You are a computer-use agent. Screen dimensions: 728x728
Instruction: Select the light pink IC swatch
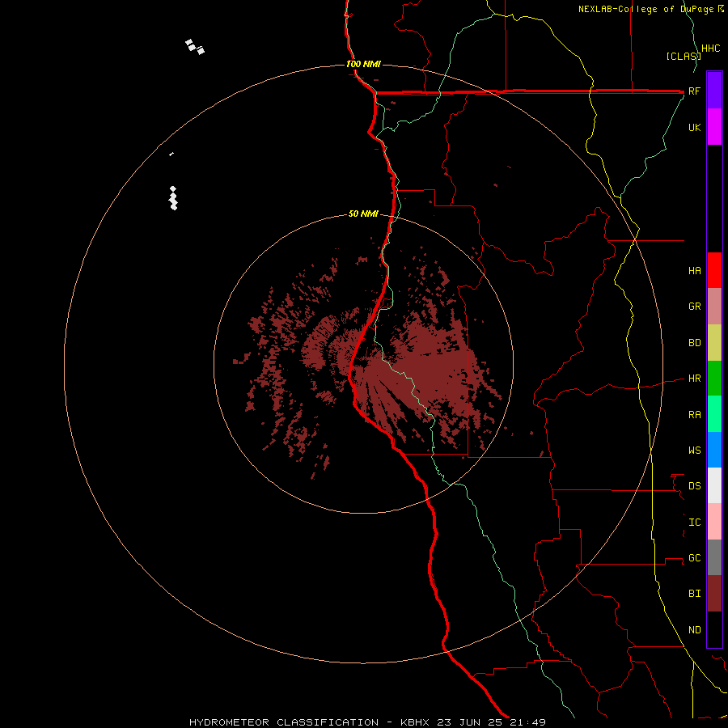pyautogui.click(x=714, y=522)
